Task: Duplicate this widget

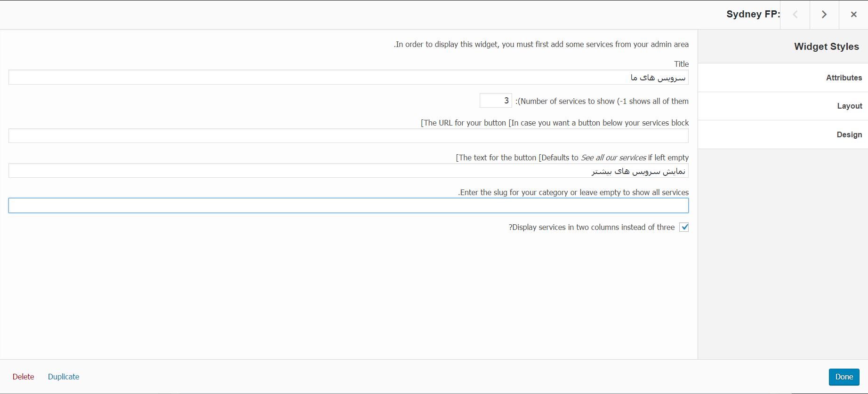Action: (x=64, y=377)
